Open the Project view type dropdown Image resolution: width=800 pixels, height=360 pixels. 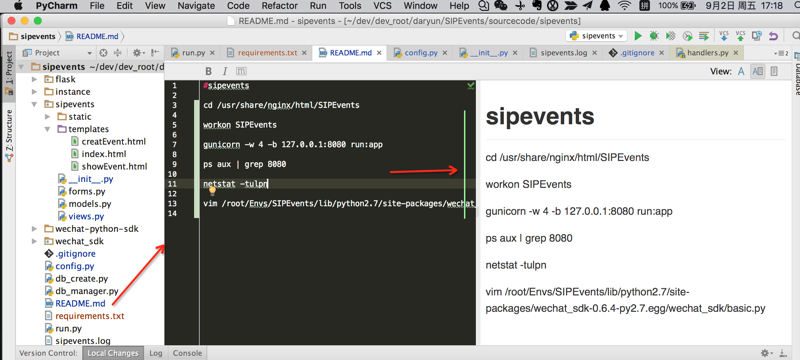coord(57,53)
